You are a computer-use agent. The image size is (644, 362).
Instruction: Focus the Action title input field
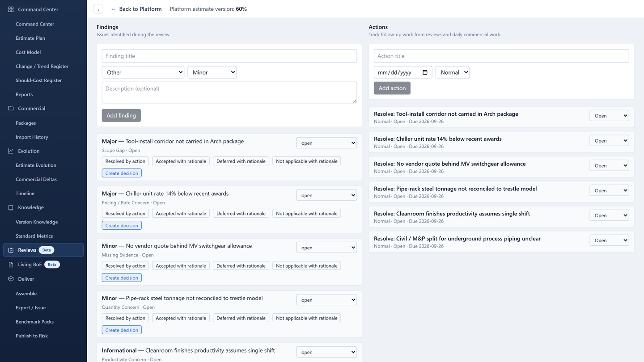(x=501, y=56)
